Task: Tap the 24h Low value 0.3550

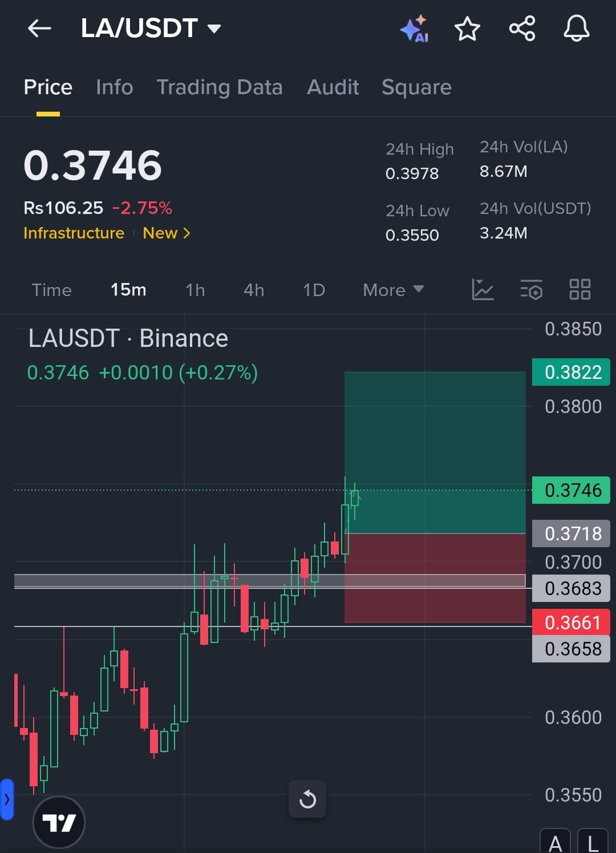Action: pos(412,235)
